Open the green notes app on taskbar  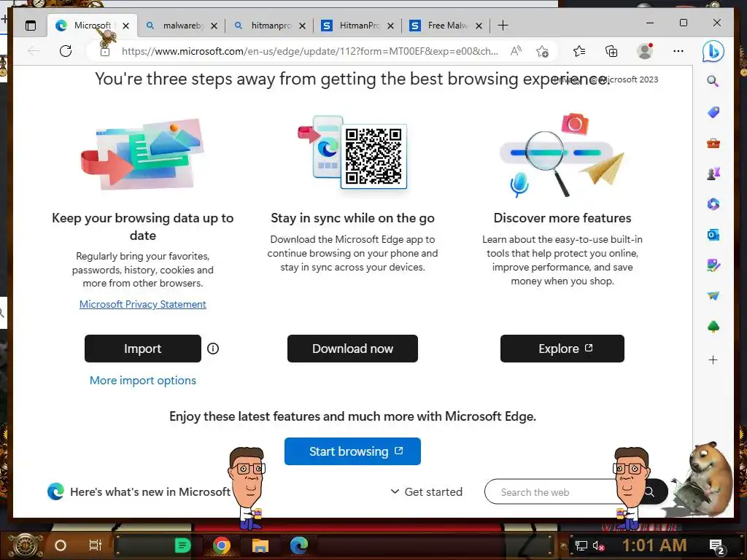(182, 545)
